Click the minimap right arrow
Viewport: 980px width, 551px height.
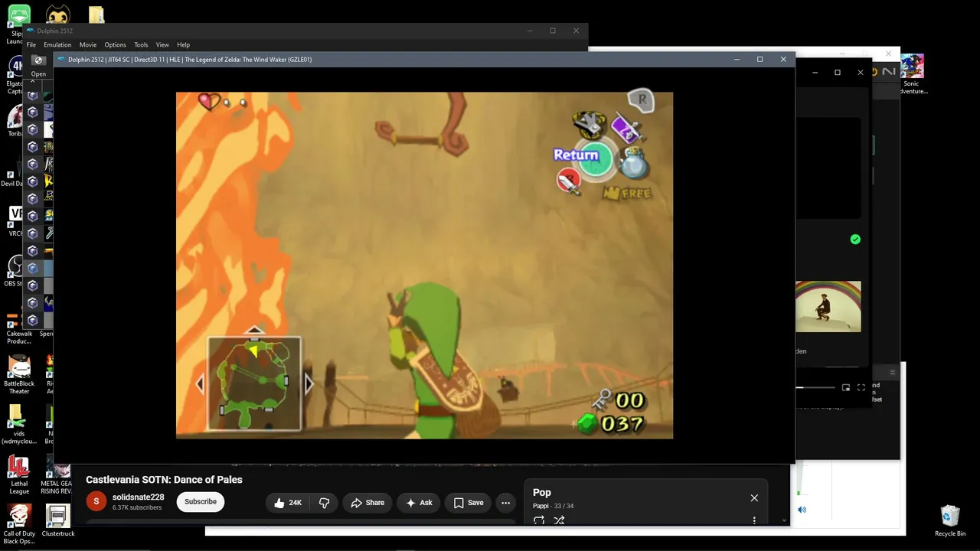309,383
